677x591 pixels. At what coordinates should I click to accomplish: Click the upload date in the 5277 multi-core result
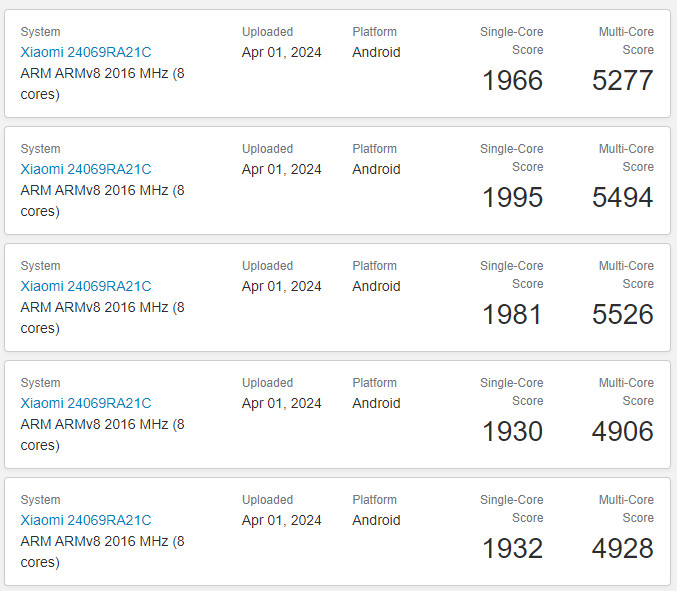281,52
